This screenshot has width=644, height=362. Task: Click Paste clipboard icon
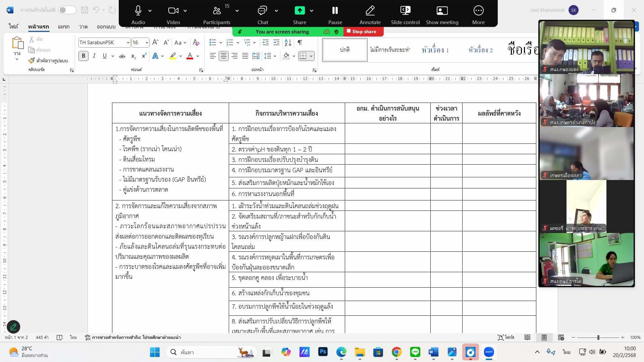(17, 43)
